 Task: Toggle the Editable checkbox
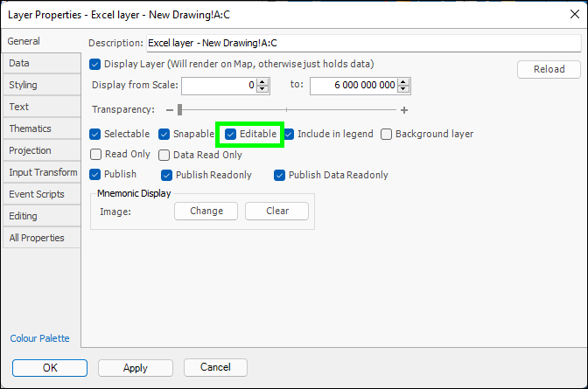click(231, 135)
